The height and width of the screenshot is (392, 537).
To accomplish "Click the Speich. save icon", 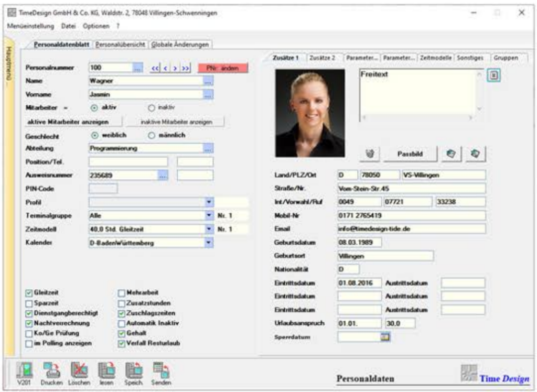I will tap(131, 370).
